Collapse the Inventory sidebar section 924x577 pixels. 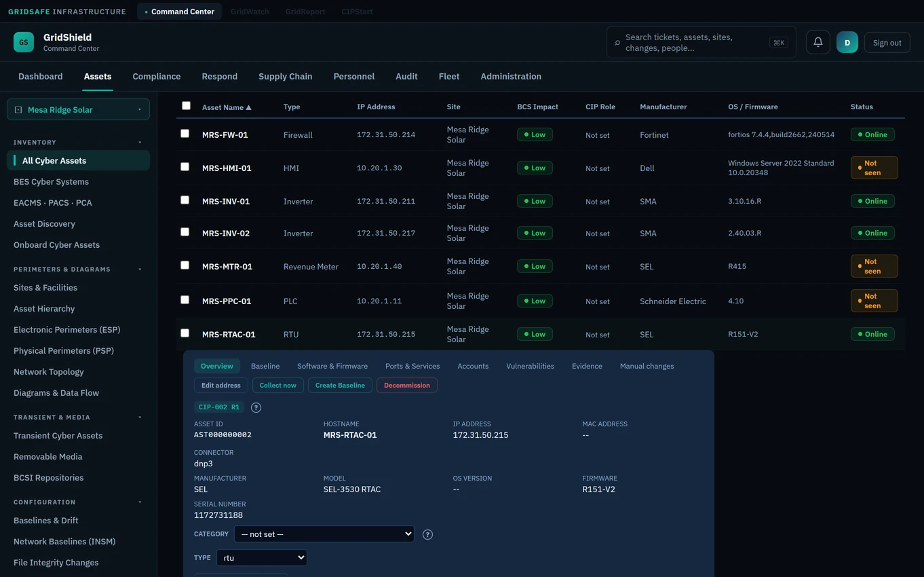140,143
